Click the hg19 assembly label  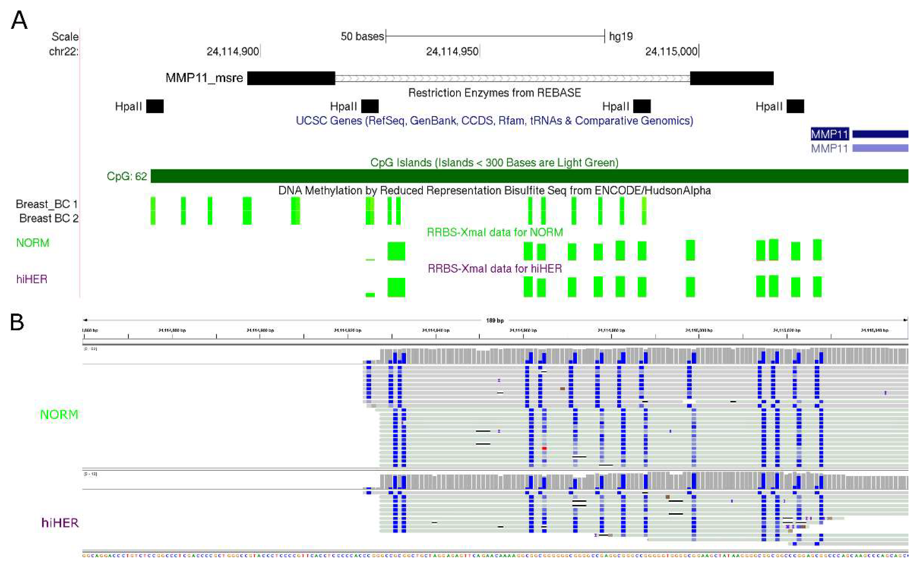click(x=621, y=37)
